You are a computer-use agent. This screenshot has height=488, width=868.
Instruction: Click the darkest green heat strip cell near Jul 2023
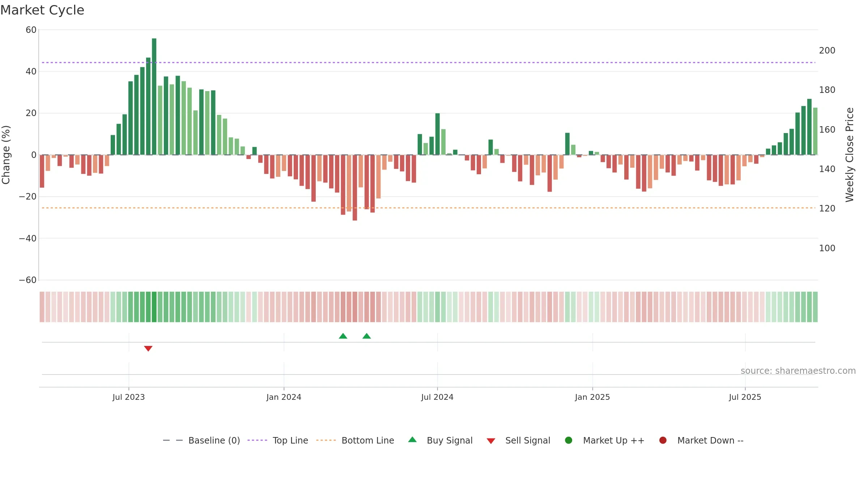pos(154,307)
